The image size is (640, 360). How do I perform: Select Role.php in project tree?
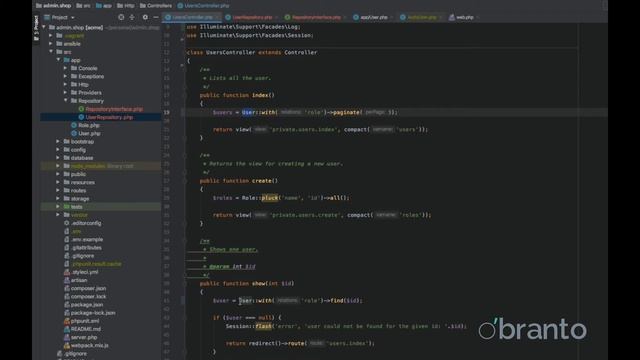[x=89, y=125]
